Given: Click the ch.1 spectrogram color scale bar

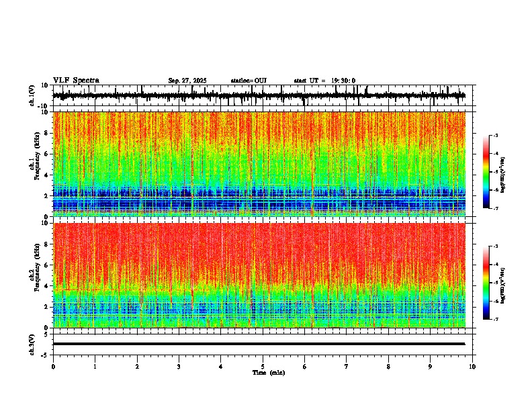Looking at the screenshot, I should tap(486, 172).
